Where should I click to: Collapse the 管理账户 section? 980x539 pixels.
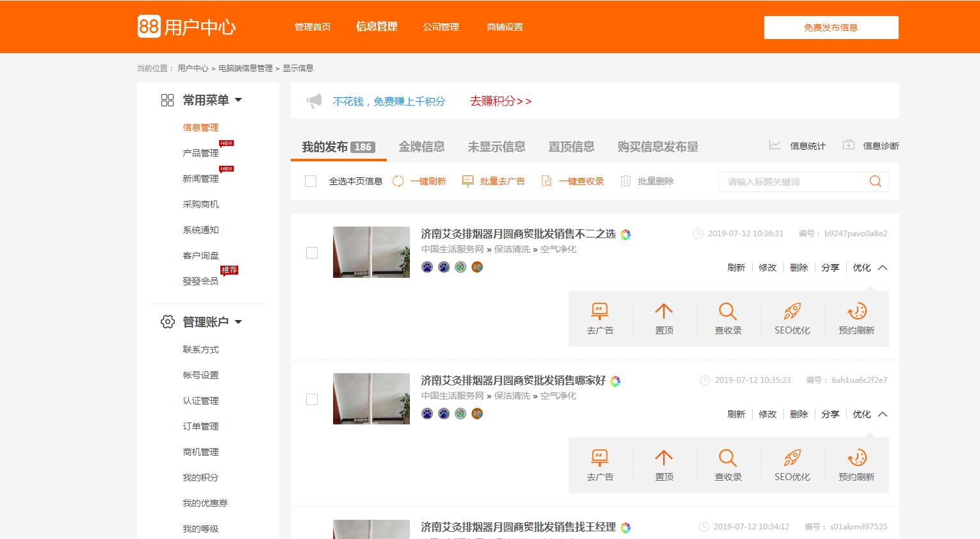click(x=240, y=322)
